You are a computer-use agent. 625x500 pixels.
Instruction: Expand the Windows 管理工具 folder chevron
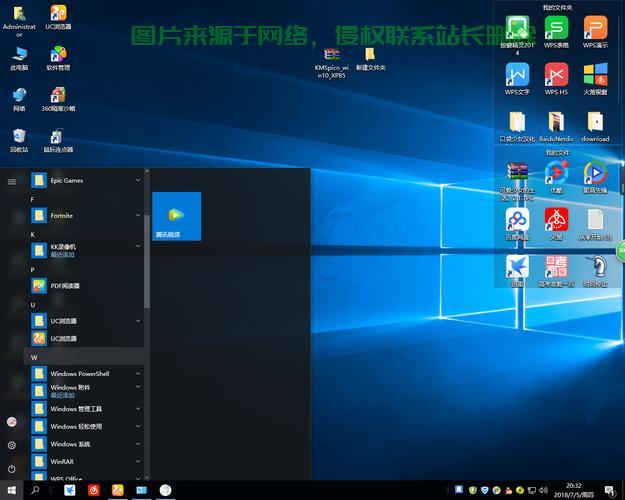(x=138, y=409)
